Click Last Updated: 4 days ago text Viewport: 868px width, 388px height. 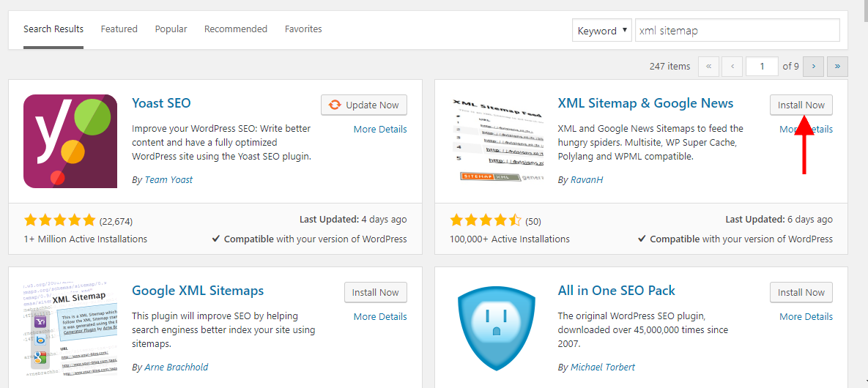353,220
